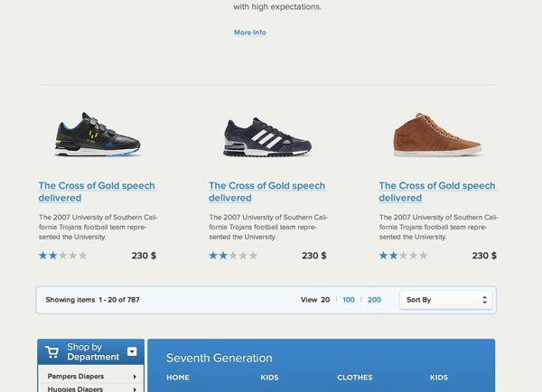This screenshot has width=542, height=392.
Task: Set view to 20 items per page
Action: (325, 300)
